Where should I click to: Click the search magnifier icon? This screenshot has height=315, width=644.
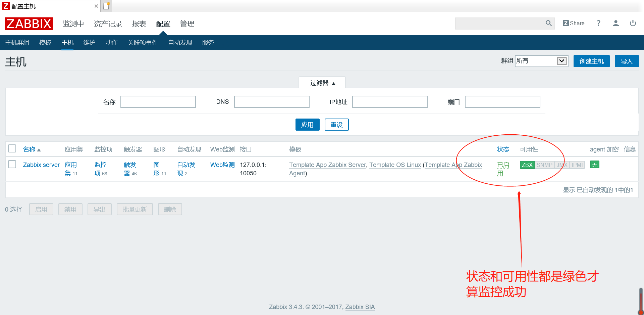click(x=549, y=23)
